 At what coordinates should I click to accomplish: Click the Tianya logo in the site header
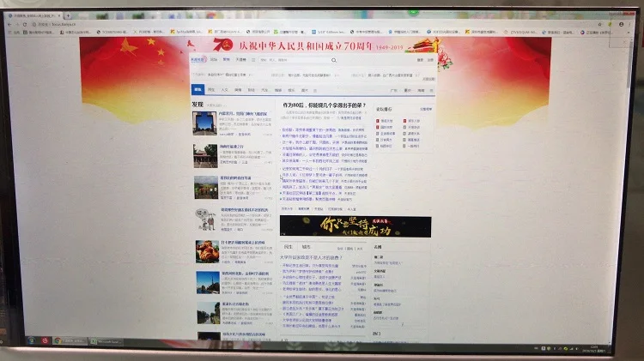coord(198,59)
